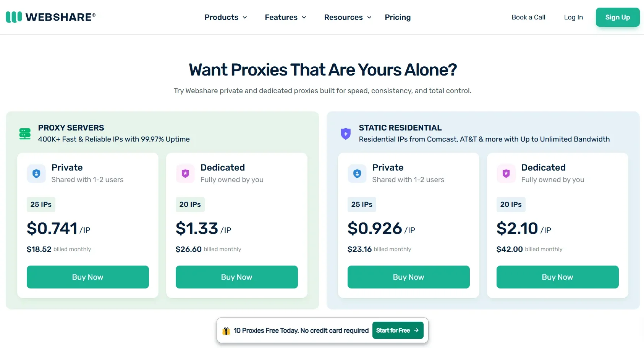Image resolution: width=644 pixels, height=348 pixels.
Task: Select the Private proxy user icon under Proxy Servers
Action: [x=36, y=174]
